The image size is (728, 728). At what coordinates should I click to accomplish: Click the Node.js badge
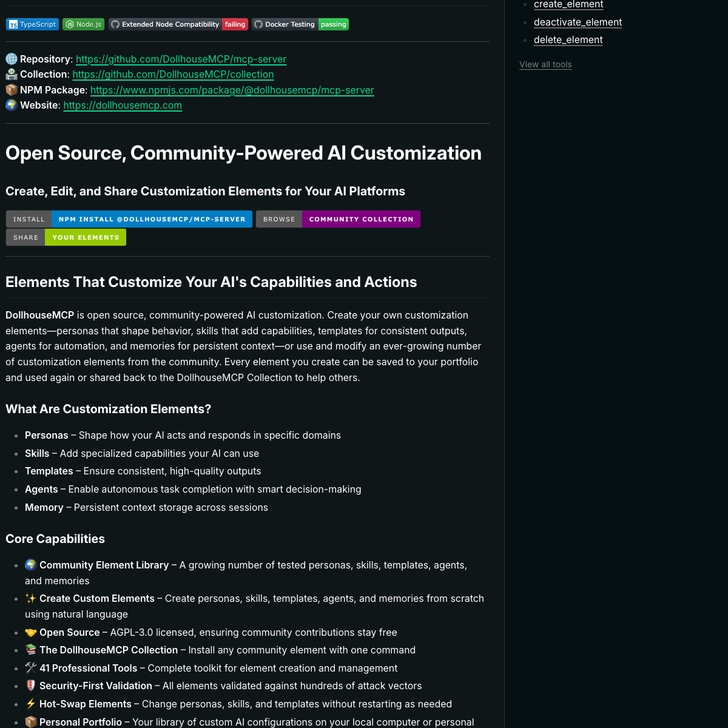click(83, 24)
